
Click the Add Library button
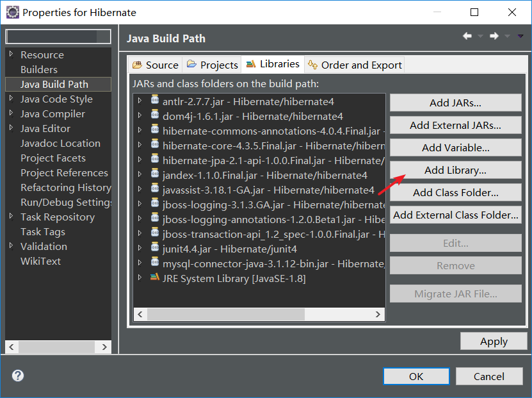[x=455, y=170]
